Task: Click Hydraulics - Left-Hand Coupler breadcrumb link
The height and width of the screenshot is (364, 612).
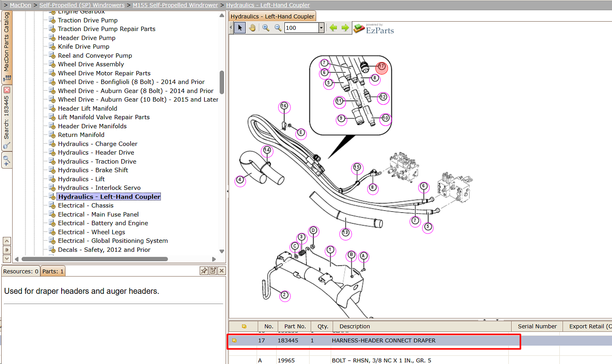Action: pyautogui.click(x=268, y=5)
